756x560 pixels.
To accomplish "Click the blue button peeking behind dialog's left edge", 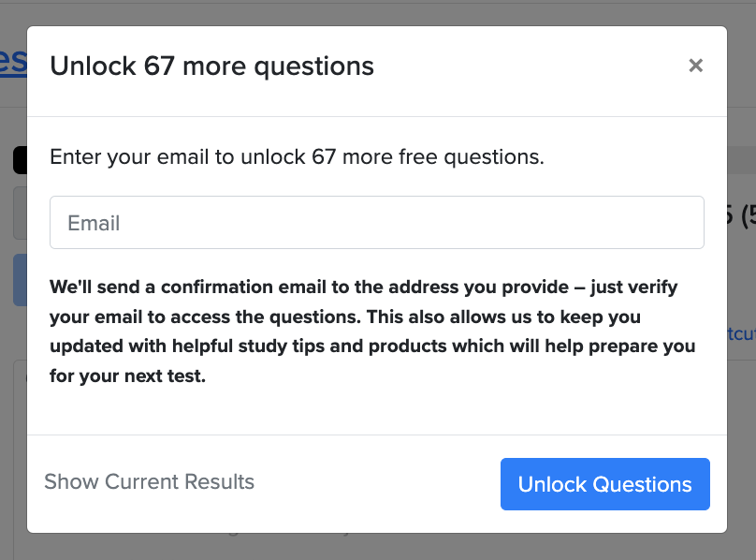I will [19, 280].
